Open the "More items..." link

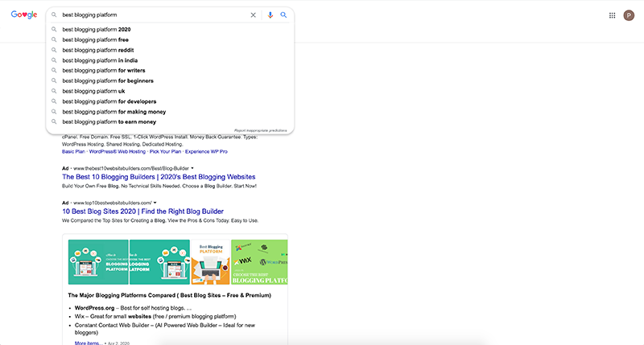click(x=89, y=343)
